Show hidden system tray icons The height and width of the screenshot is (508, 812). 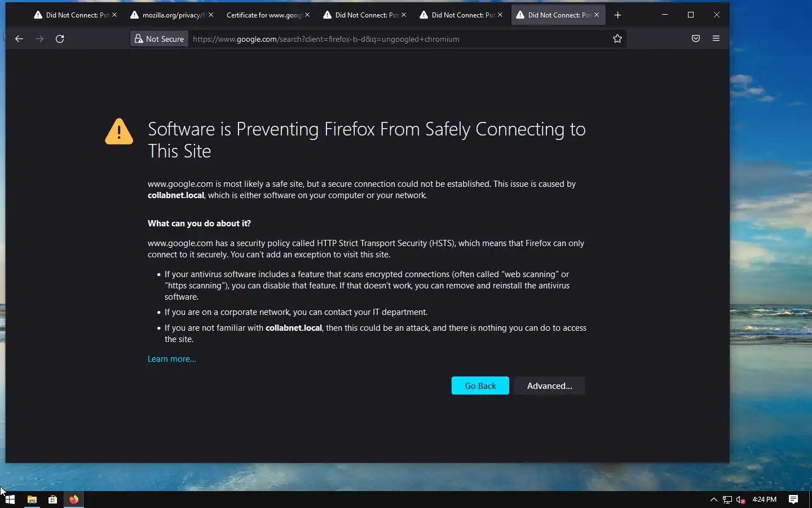[713, 500]
